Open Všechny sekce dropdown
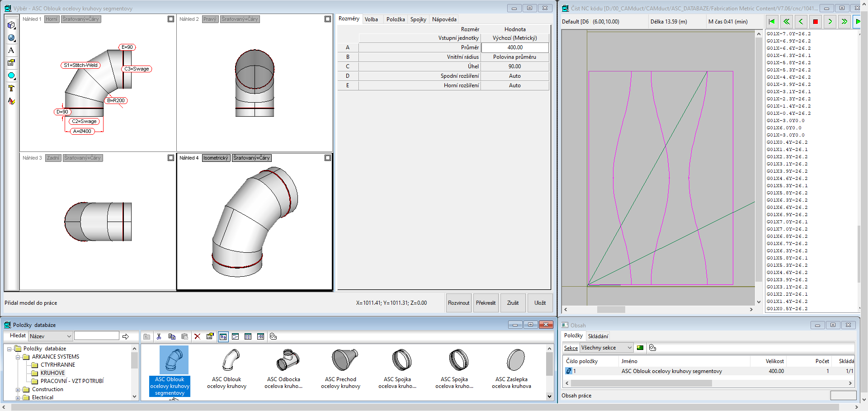The image size is (868, 411). click(x=629, y=348)
